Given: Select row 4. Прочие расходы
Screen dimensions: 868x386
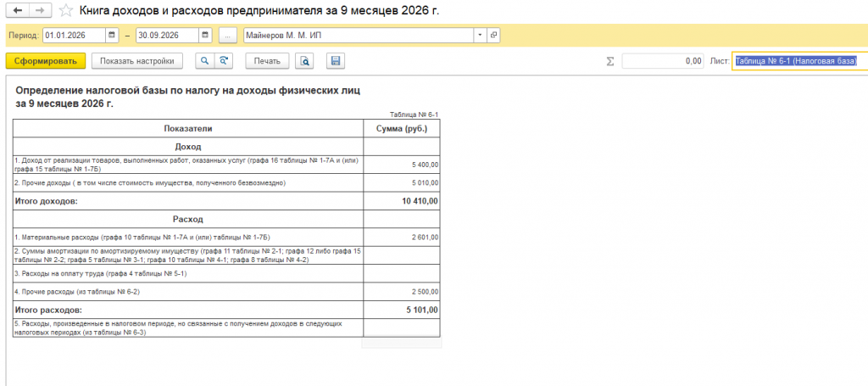Looking at the screenshot, I should coord(188,291).
